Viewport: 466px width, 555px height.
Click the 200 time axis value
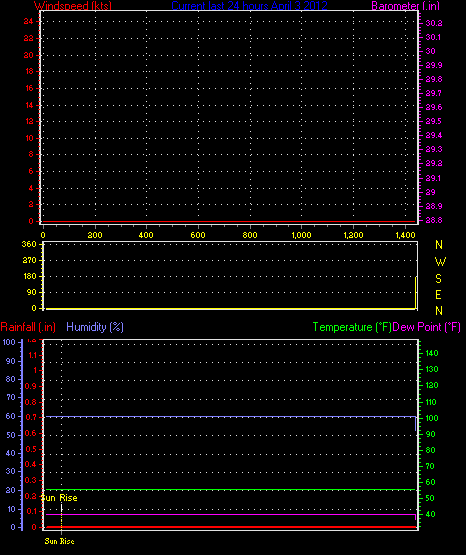tap(95, 235)
